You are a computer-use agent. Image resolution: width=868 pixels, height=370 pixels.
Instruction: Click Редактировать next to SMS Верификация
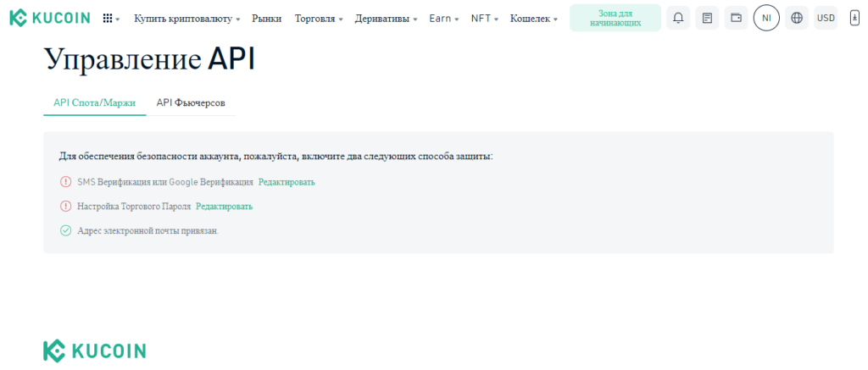click(287, 182)
